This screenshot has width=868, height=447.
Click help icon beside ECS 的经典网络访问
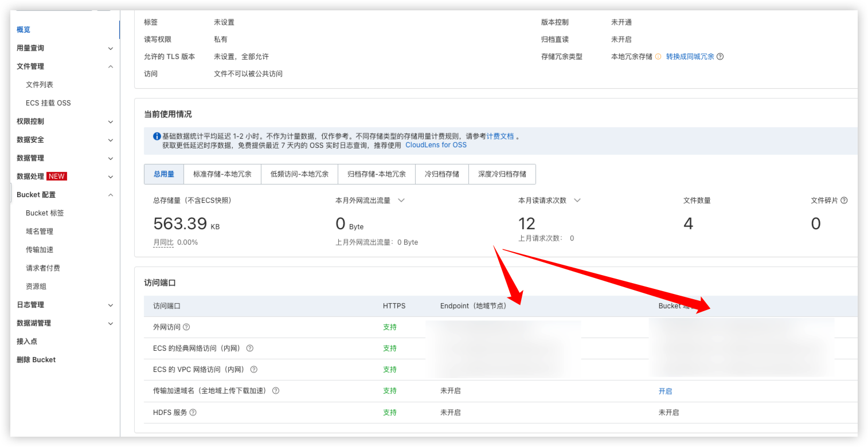pyautogui.click(x=249, y=348)
